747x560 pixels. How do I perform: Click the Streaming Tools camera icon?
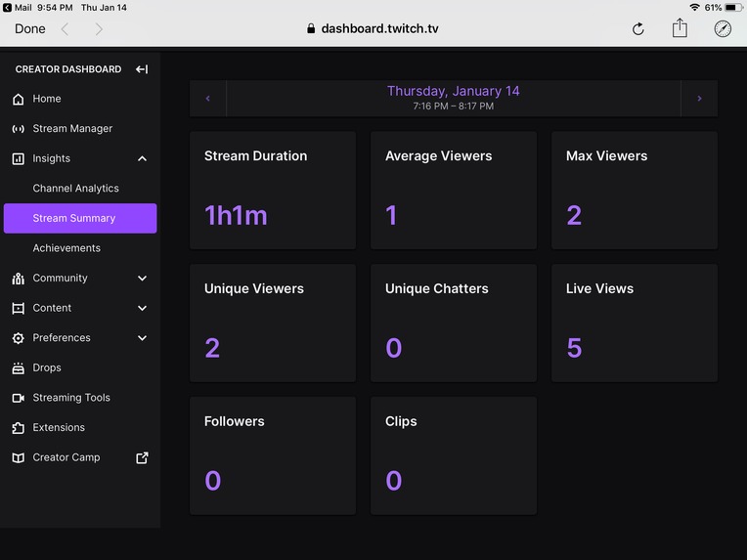(19, 398)
